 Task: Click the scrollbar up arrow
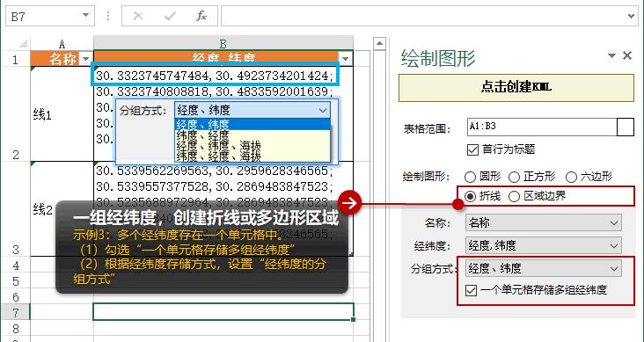(x=379, y=43)
